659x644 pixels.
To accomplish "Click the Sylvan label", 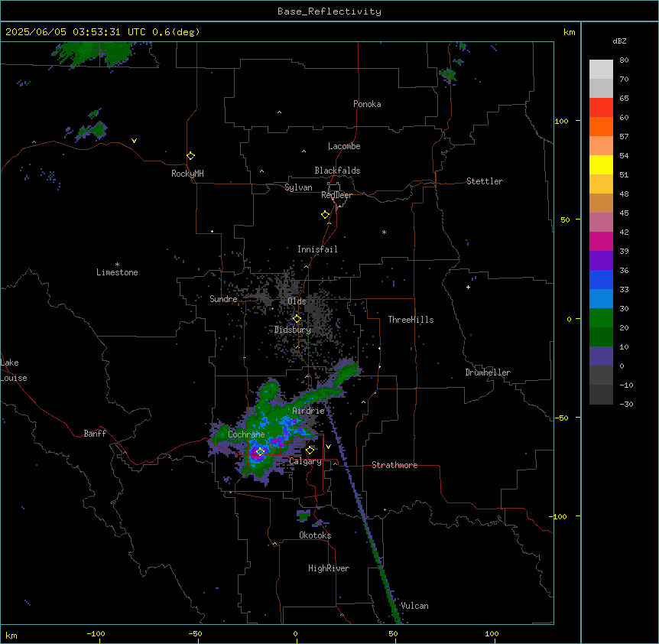I will 298,187.
